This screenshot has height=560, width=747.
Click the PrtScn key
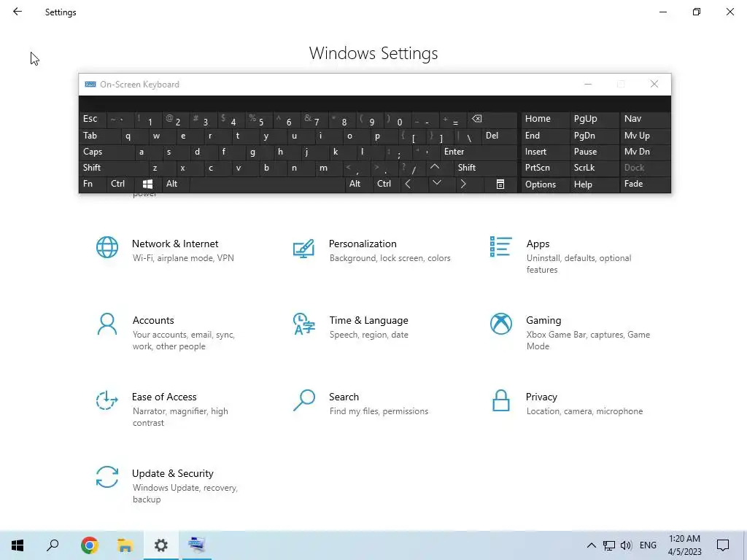click(545, 167)
